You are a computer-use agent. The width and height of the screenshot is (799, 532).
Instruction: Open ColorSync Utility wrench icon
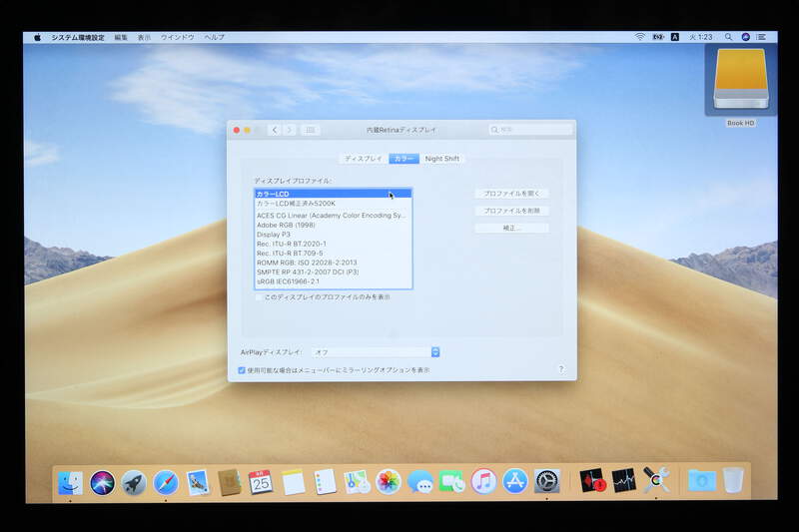pos(656,480)
